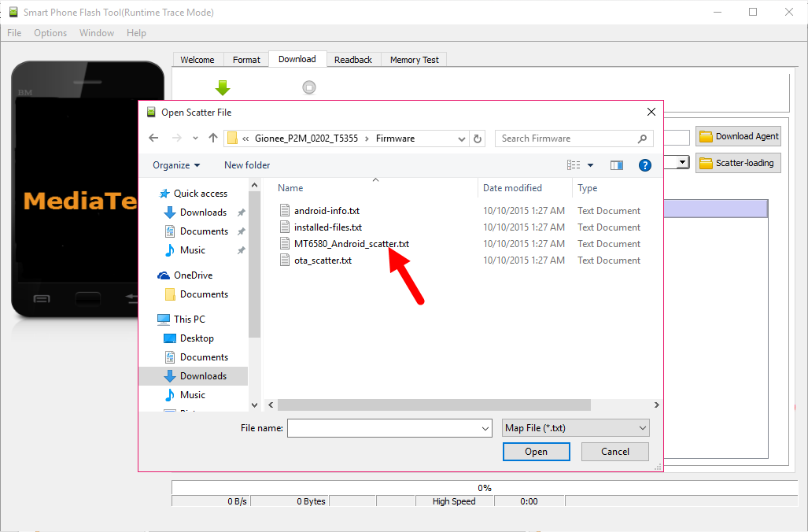Screen dimensions: 808x532
Task: Click the Stop circle icon
Action: (x=309, y=87)
